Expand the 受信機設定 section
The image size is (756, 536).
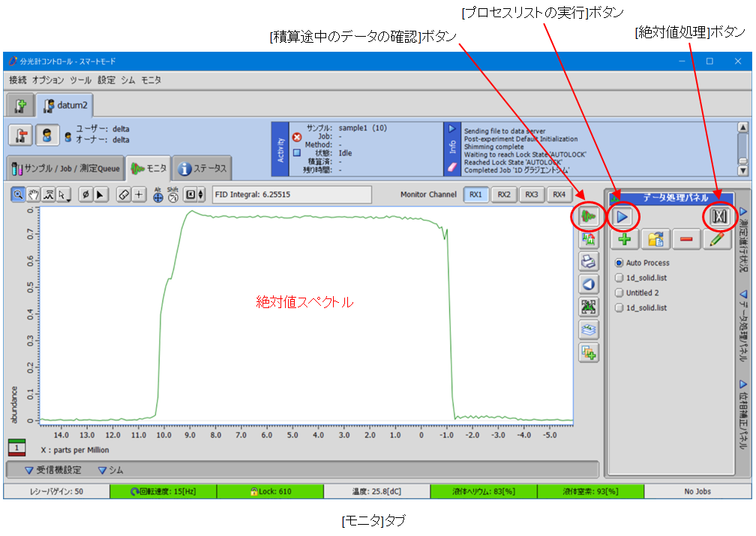point(52,470)
